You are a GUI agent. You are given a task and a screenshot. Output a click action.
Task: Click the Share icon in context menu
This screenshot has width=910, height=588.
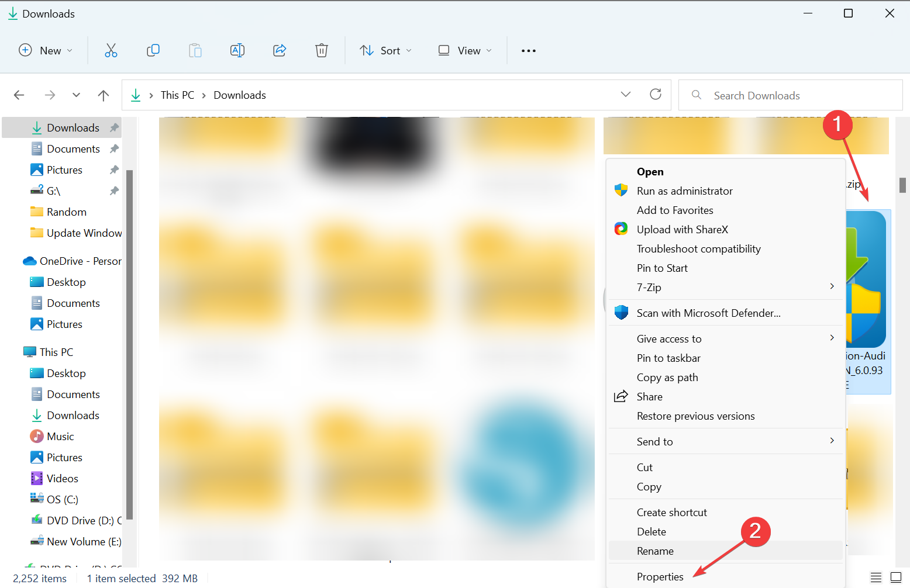coord(621,396)
